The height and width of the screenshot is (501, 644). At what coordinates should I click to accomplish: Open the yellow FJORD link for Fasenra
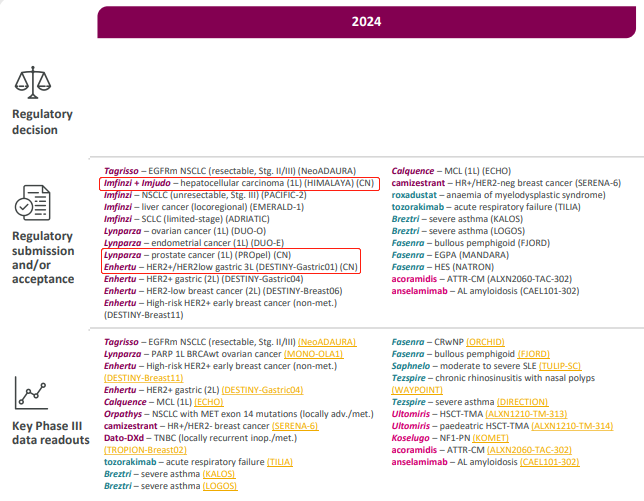pyautogui.click(x=534, y=354)
